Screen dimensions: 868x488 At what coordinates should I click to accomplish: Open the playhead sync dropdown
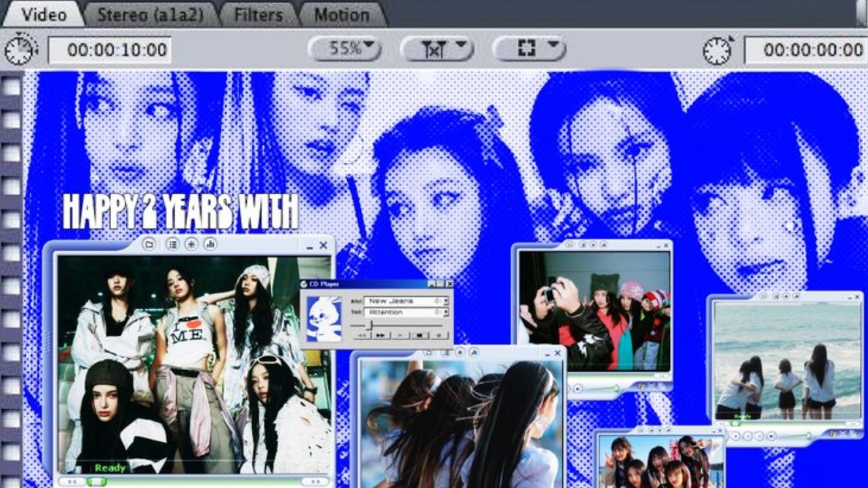[x=437, y=49]
